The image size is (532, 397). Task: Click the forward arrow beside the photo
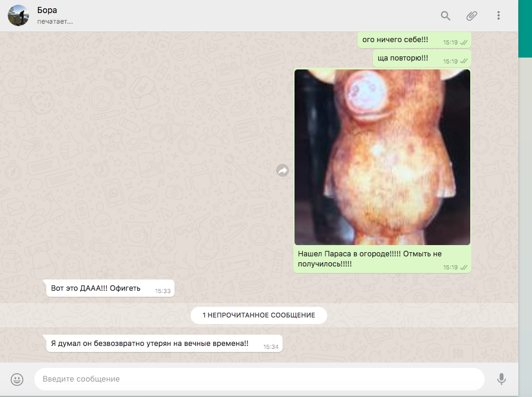[x=282, y=170]
